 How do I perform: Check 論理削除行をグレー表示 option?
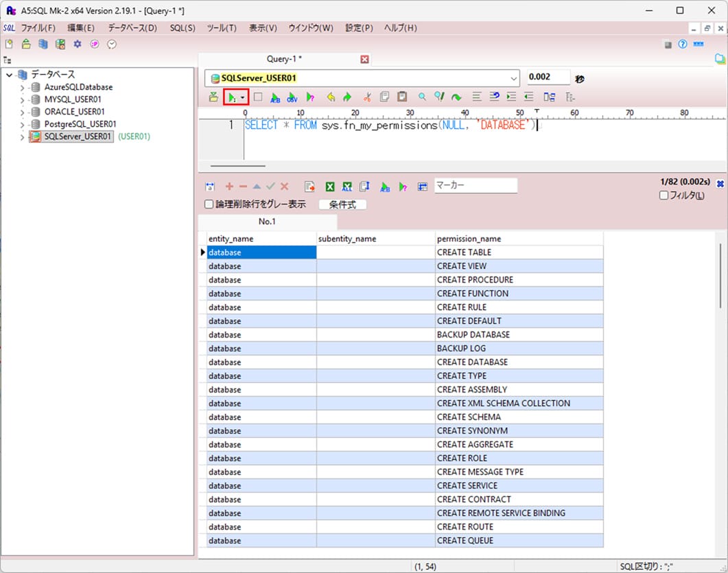pos(209,204)
